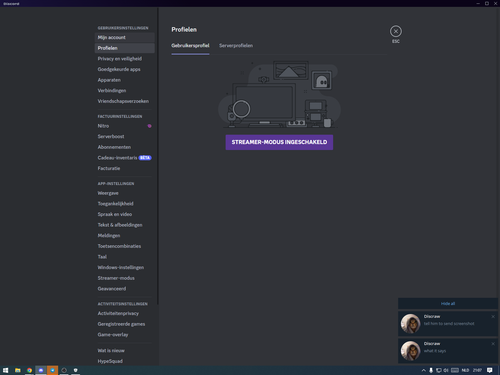Open Abonnementen settings
This screenshot has width=500, height=375.
pos(125,147)
